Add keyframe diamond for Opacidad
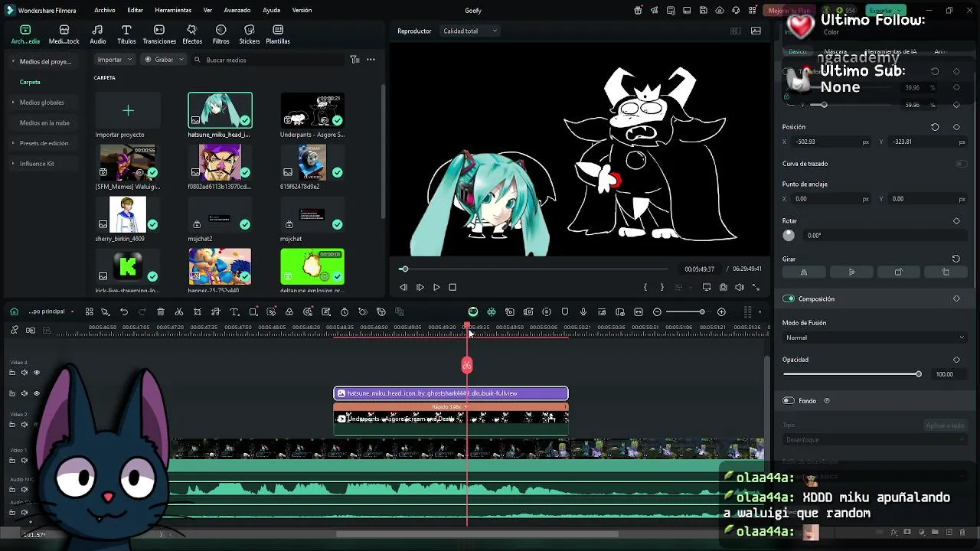Image resolution: width=980 pixels, height=551 pixels. pos(956,360)
